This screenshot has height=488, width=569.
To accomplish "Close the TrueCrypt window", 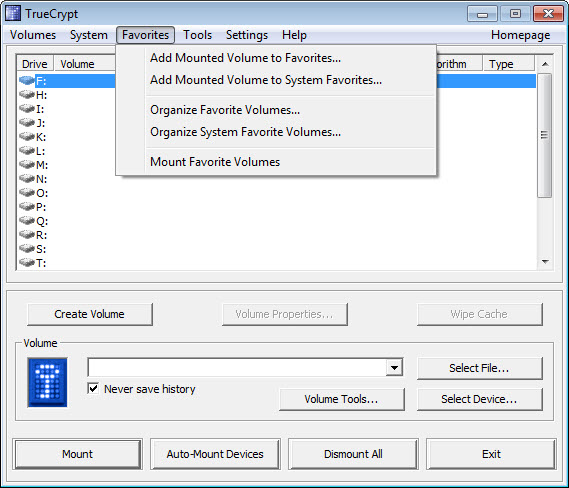I will (x=548, y=14).
